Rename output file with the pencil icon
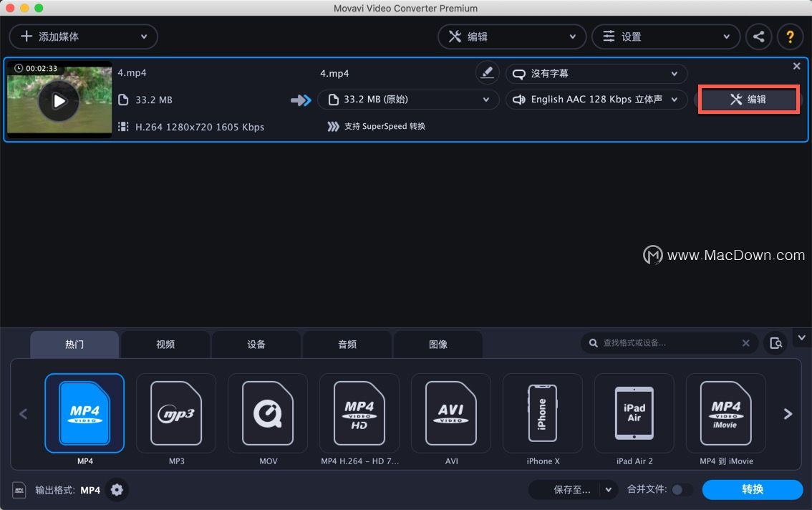This screenshot has height=510, width=812. tap(488, 72)
